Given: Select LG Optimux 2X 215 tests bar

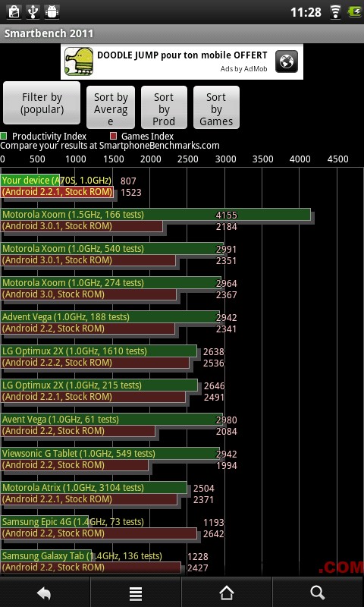Looking at the screenshot, I should (99, 385).
